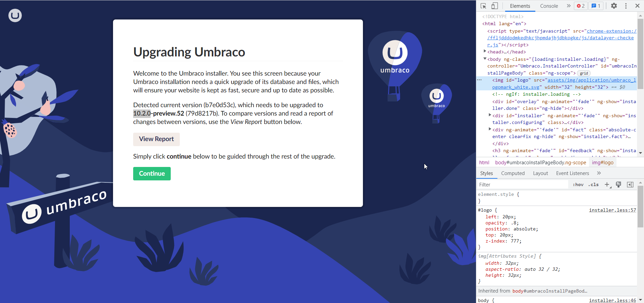The width and height of the screenshot is (644, 303).
Task: Open the Issues counter badge
Action: (596, 6)
